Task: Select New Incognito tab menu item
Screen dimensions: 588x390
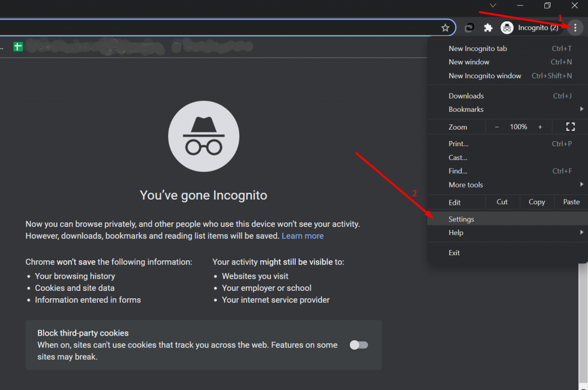Action: tap(508, 48)
